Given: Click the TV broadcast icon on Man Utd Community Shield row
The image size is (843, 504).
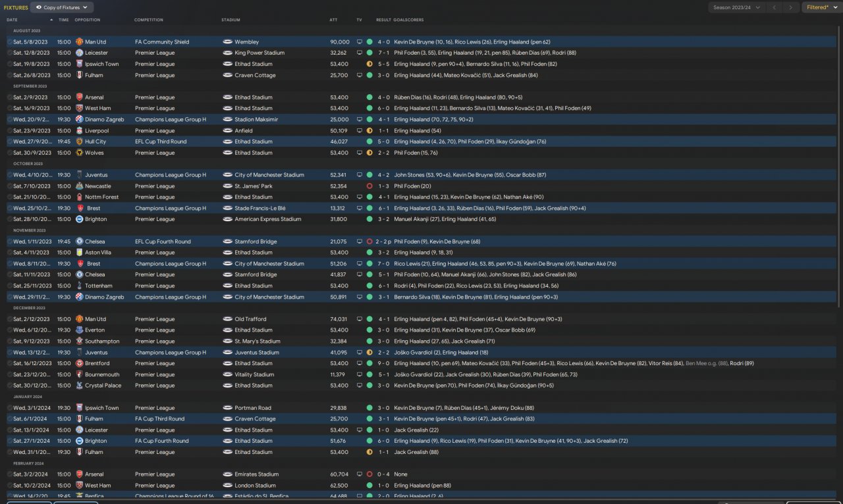Looking at the screenshot, I should click(x=360, y=42).
